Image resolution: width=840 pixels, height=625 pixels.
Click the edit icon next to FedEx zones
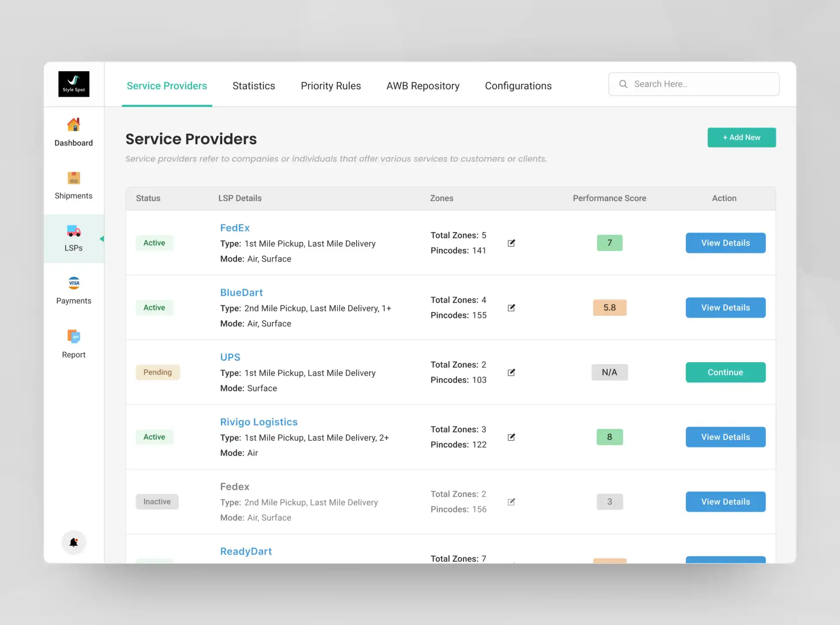click(512, 243)
